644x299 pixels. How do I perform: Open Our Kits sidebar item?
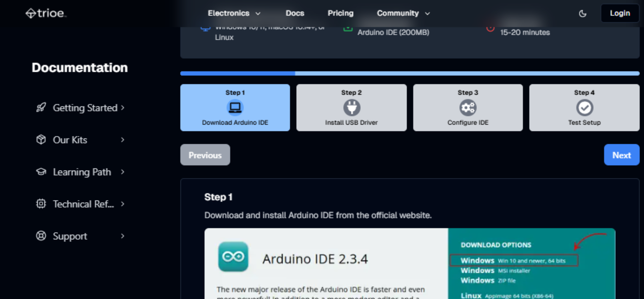[x=80, y=140]
